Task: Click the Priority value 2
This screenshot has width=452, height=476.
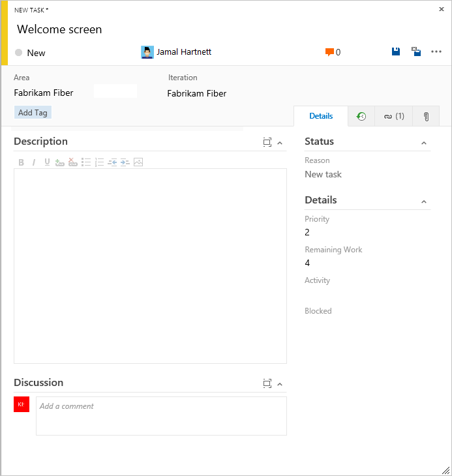Action: coord(307,232)
